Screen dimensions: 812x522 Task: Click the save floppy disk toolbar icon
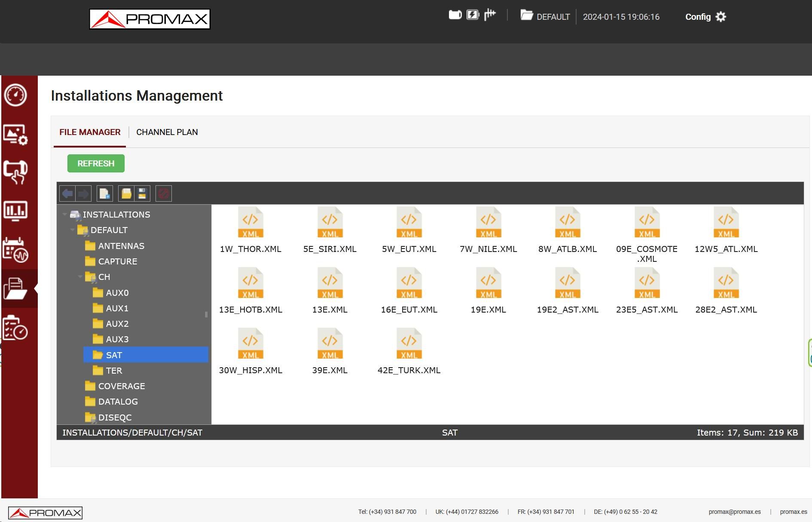tap(142, 193)
